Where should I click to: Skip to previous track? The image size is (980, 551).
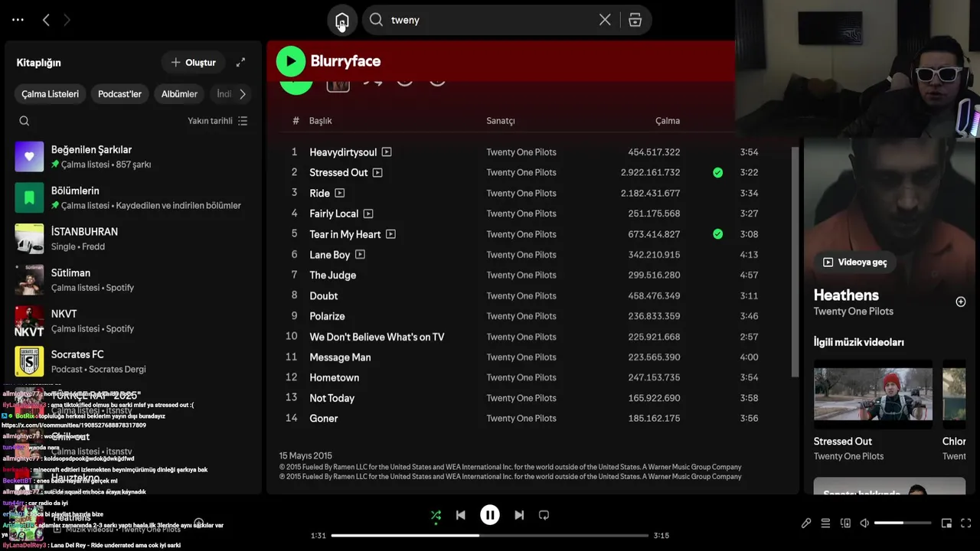pos(460,516)
